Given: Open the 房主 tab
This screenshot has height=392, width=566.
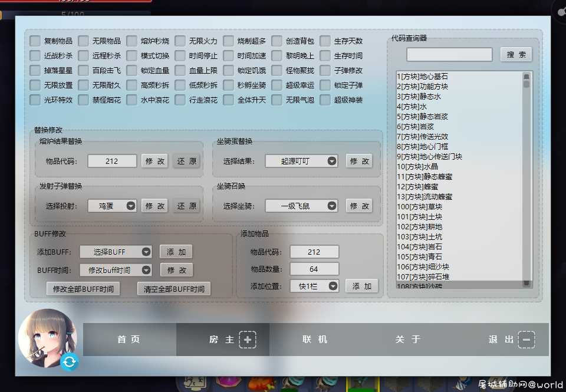Looking at the screenshot, I should tap(223, 340).
